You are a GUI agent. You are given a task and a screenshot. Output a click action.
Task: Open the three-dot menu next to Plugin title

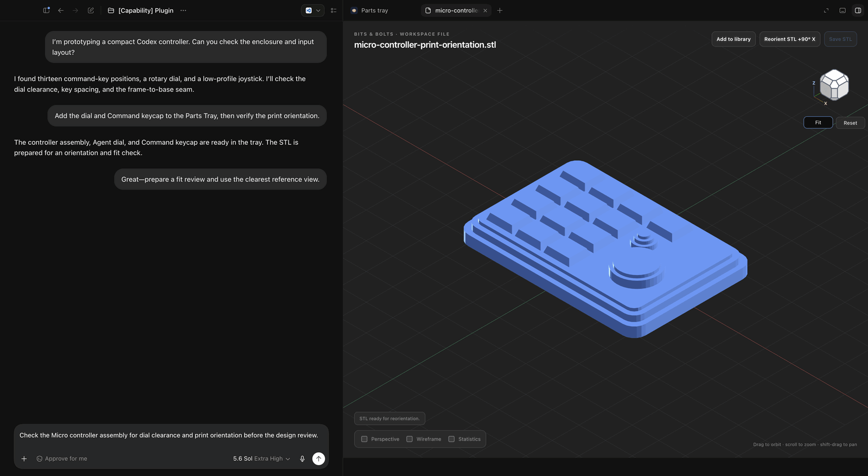click(x=183, y=10)
